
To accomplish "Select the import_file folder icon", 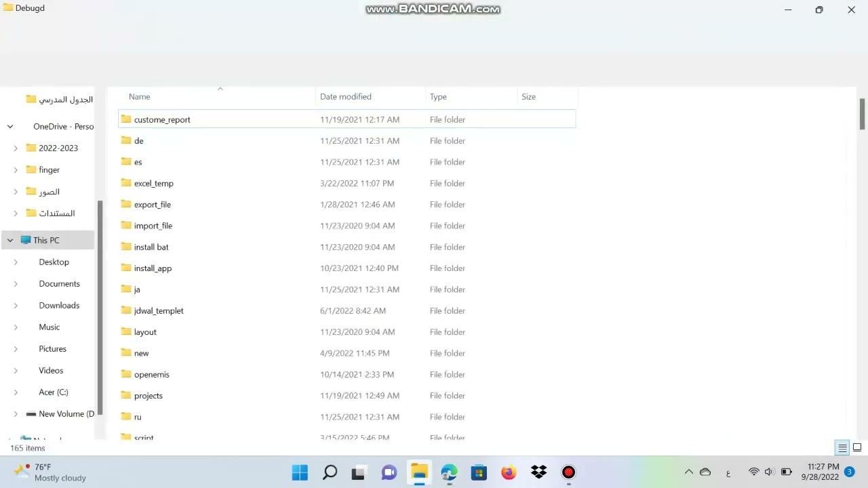I will 125,225.
